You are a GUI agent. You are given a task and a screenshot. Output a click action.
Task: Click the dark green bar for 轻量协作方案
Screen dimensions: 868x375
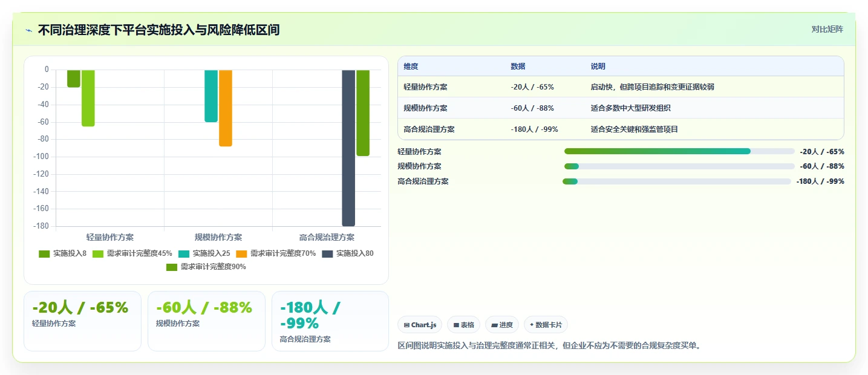click(74, 79)
